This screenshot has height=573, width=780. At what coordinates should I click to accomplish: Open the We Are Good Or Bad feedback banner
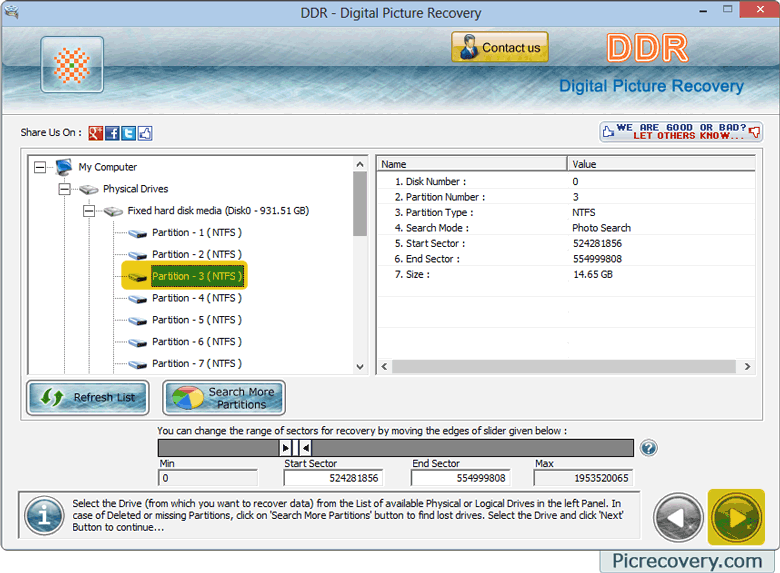(681, 132)
